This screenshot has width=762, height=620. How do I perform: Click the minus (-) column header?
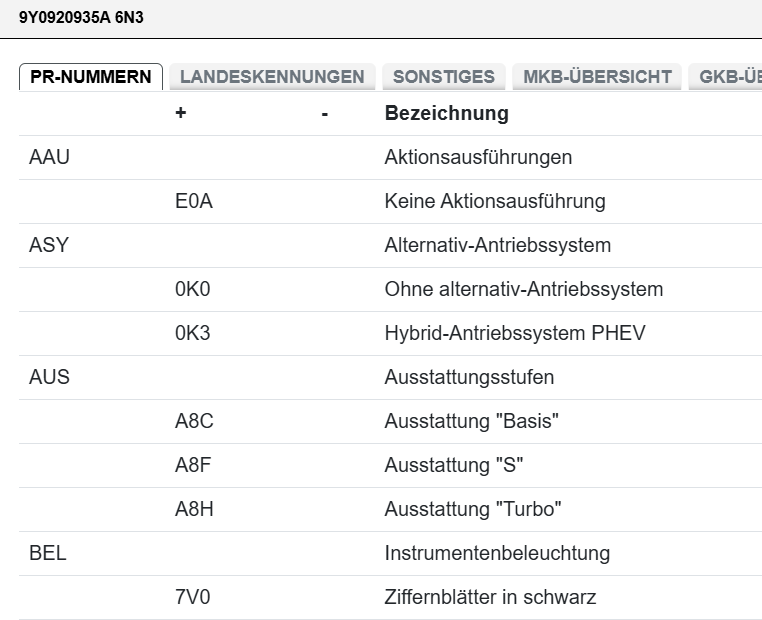[x=324, y=114]
